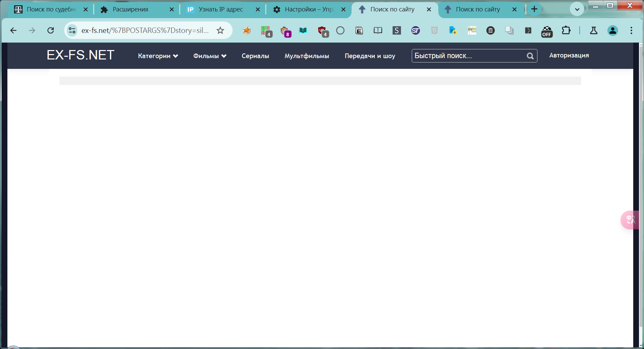Image resolution: width=644 pixels, height=349 pixels.
Task: Open the Extensions puzzle piece menu
Action: [x=566, y=31]
